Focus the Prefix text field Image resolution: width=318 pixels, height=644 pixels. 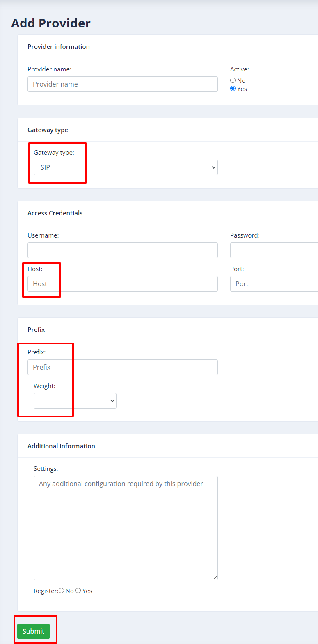tap(122, 367)
